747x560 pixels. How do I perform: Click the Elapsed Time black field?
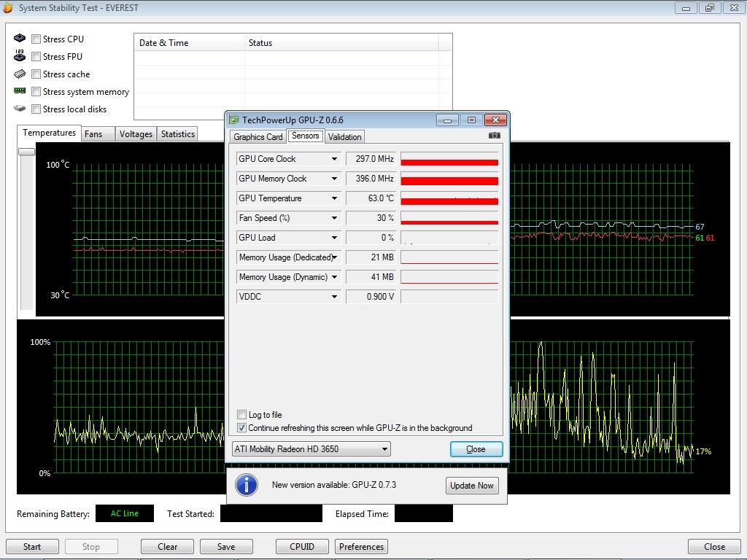(424, 513)
